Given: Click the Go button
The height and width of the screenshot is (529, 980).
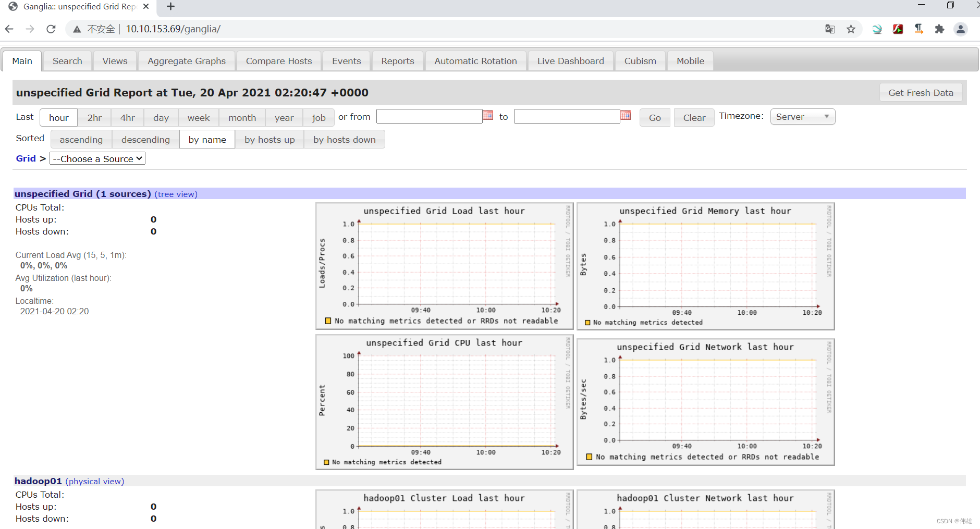Looking at the screenshot, I should [x=655, y=118].
